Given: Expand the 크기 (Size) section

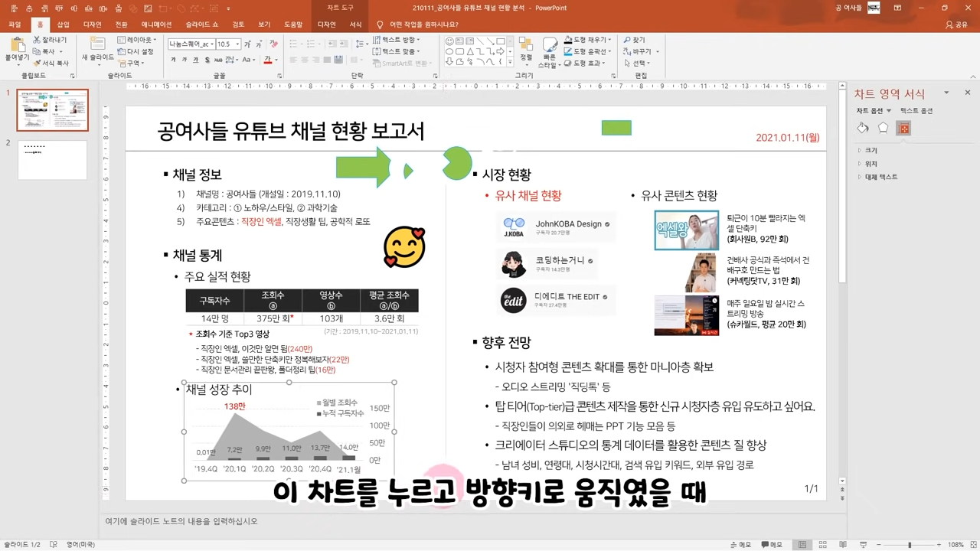Looking at the screenshot, I should [871, 151].
